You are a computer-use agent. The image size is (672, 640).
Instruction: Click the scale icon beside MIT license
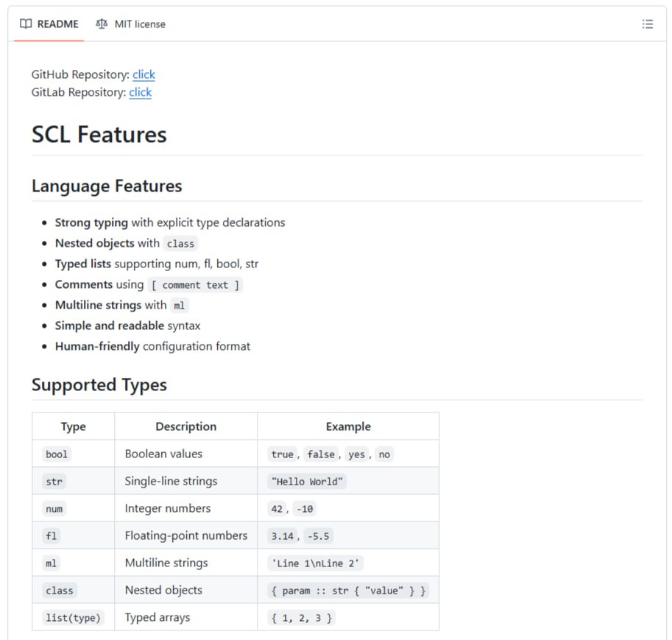102,24
